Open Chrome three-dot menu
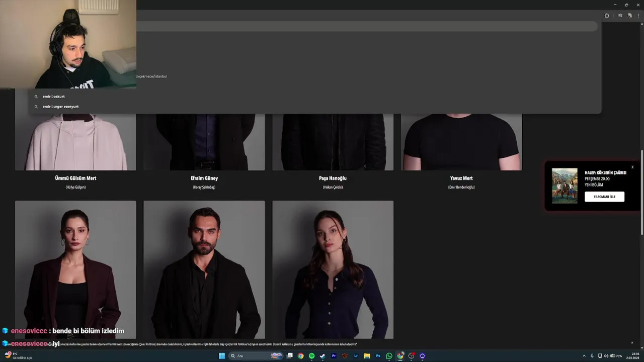Viewport: 644px width, 362px height. tap(638, 16)
